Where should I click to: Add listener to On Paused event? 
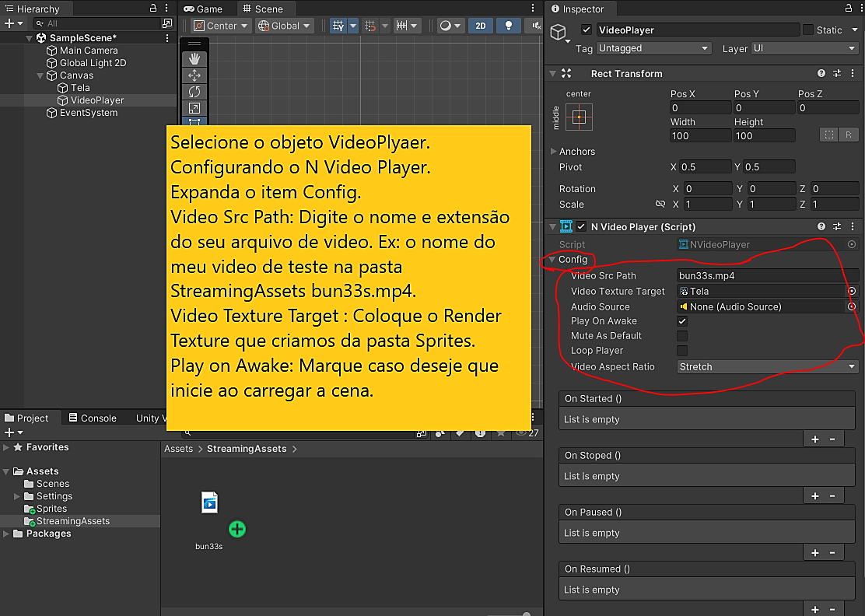coord(814,553)
